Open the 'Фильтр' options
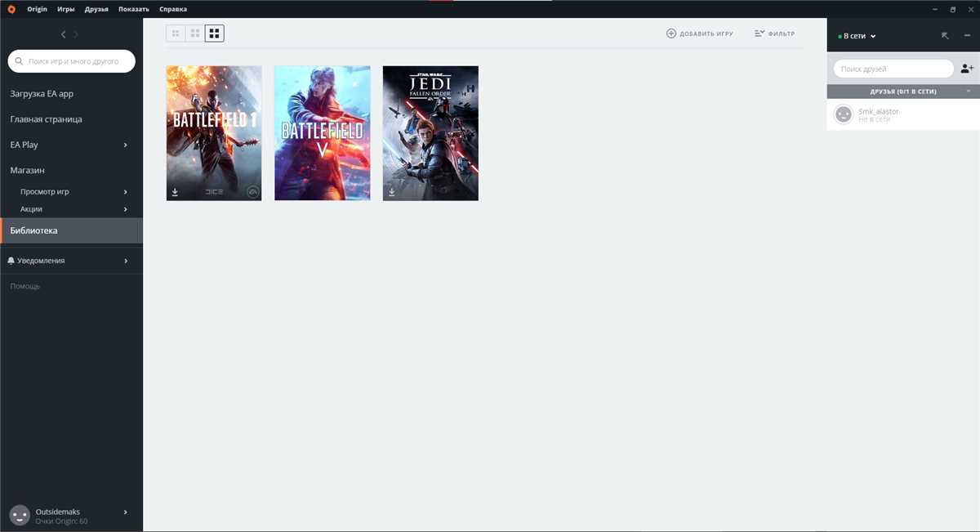Screen dimensions: 980x532 pos(774,34)
